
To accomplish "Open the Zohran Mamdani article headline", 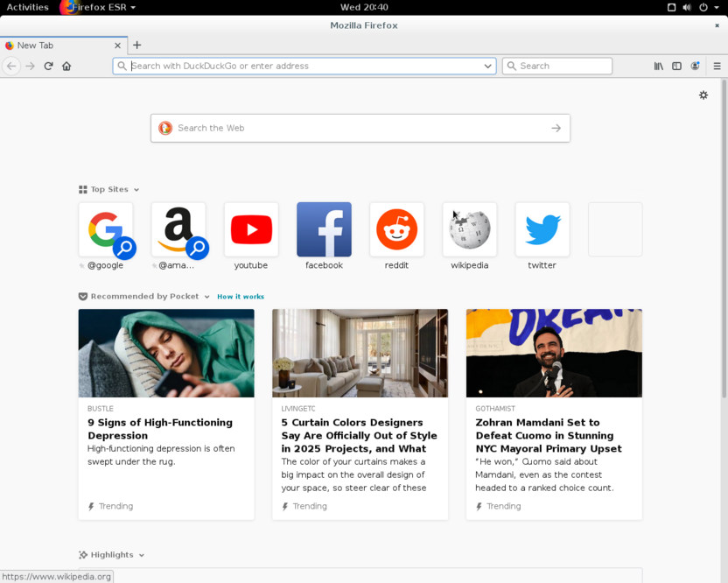I will pyautogui.click(x=549, y=435).
